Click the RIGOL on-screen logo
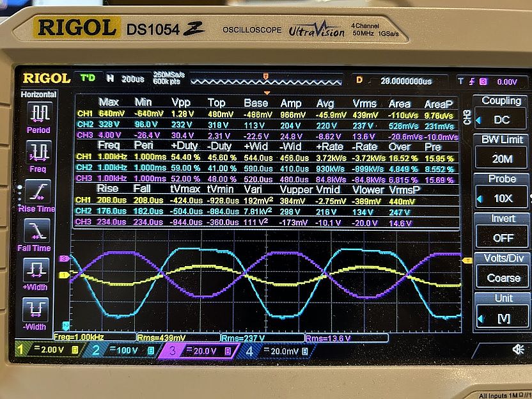This screenshot has height=399, width=532. tap(47, 79)
